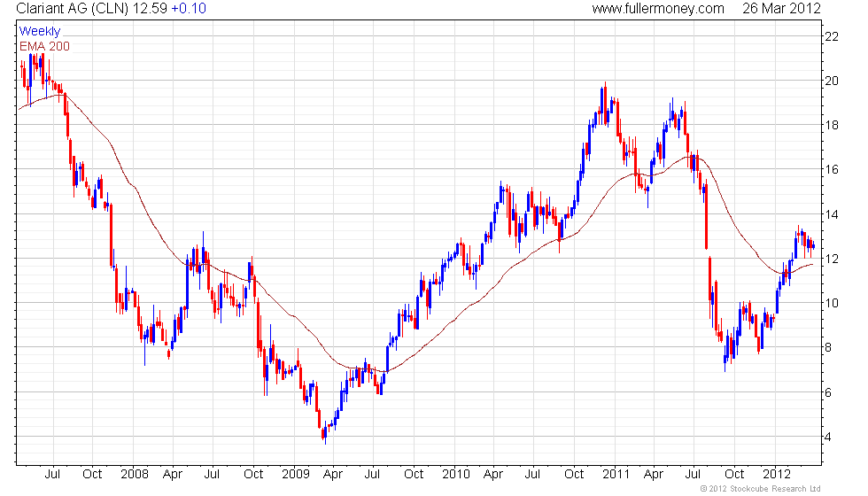Click the 2009 year label on time axis
Screen dimensions: 868x496
click(296, 474)
